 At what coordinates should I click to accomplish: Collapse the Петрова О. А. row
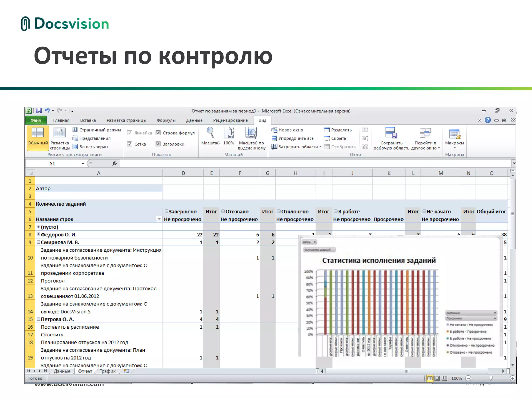click(x=38, y=319)
